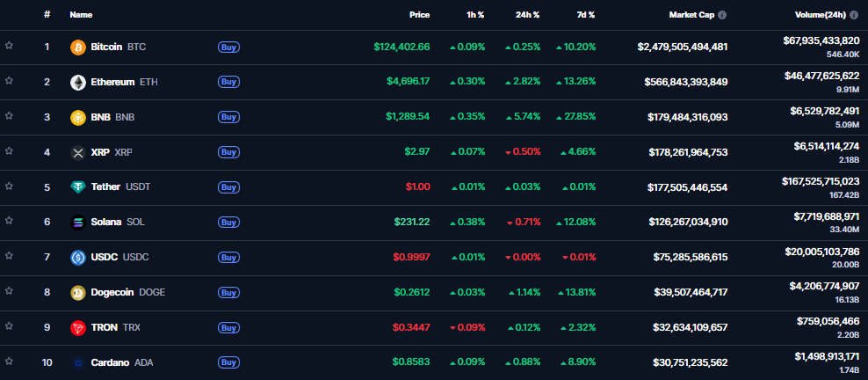This screenshot has width=868, height=380.
Task: Click the Bitcoin coin logo
Action: pyautogui.click(x=77, y=47)
